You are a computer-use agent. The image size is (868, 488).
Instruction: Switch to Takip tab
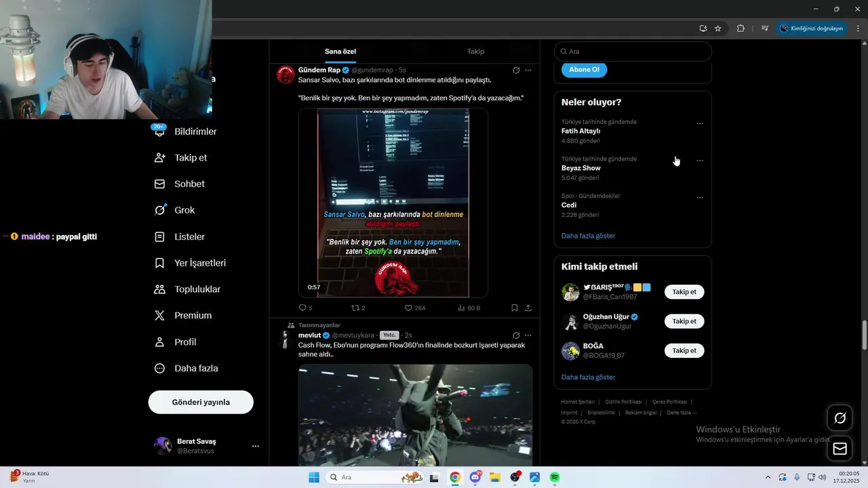475,52
